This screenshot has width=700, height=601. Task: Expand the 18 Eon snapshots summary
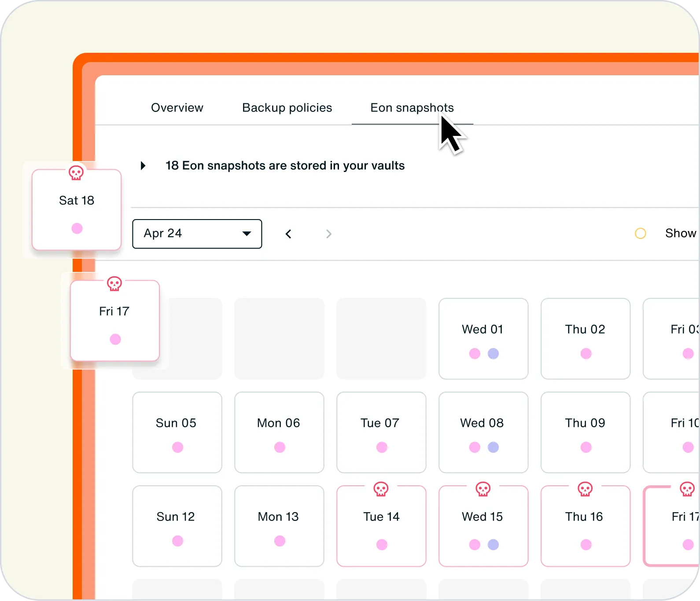[143, 166]
